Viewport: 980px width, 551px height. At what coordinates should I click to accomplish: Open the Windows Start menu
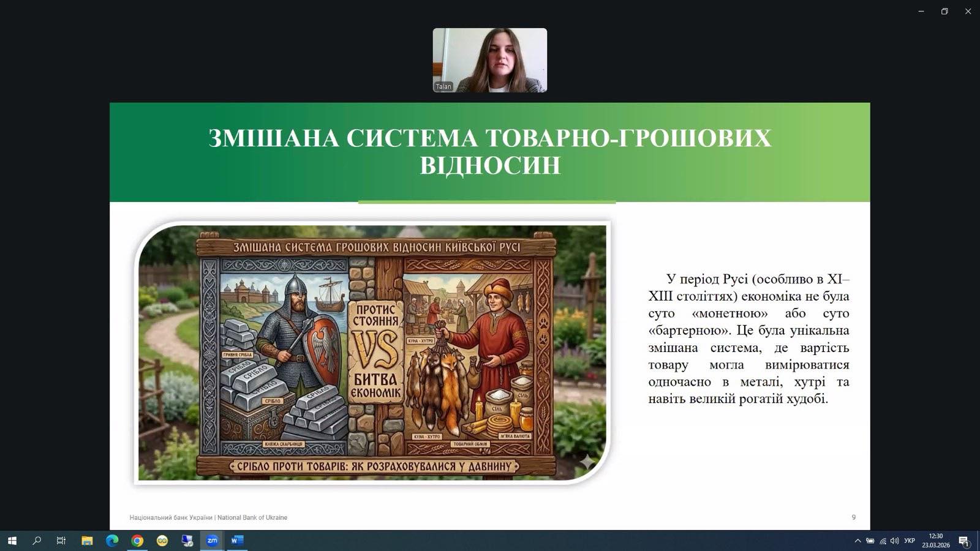pos(12,541)
